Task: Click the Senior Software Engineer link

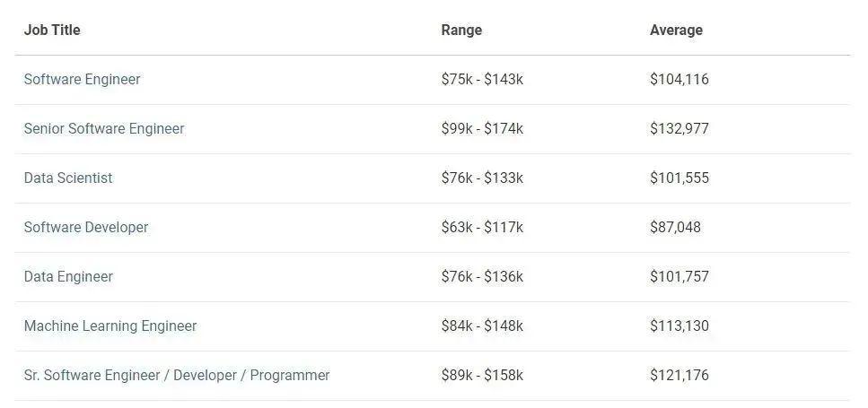Action: click(x=104, y=129)
